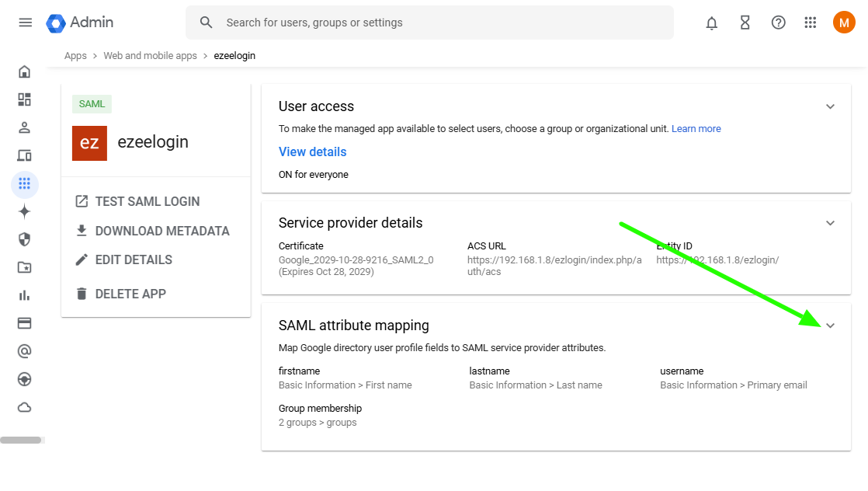Click the Learn more link
The width and height of the screenshot is (868, 491).
696,129
